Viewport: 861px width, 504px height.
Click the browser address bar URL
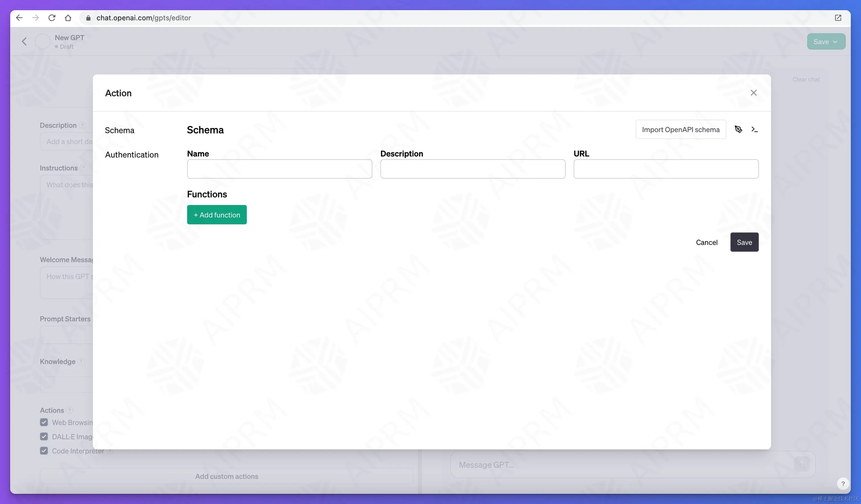[x=143, y=18]
